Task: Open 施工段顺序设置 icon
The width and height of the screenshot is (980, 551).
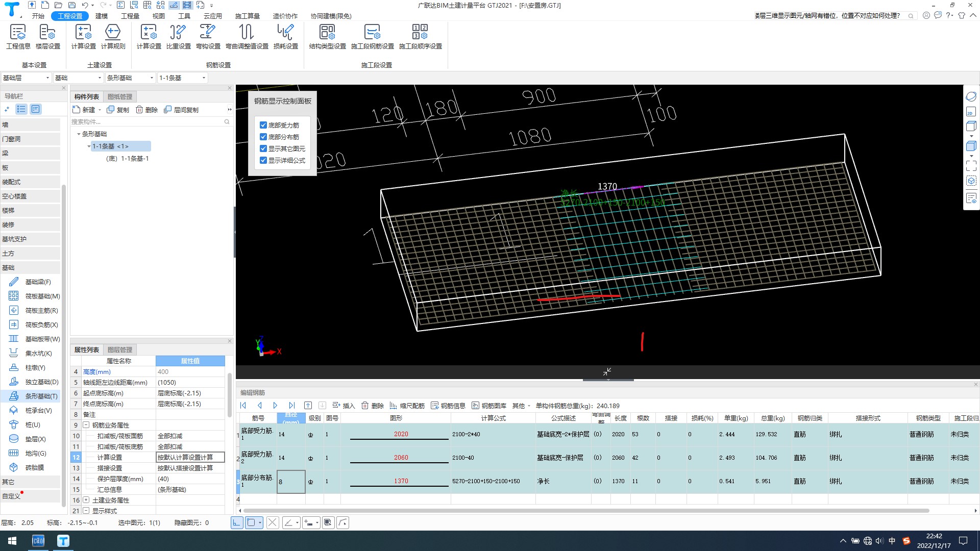Action: (420, 37)
